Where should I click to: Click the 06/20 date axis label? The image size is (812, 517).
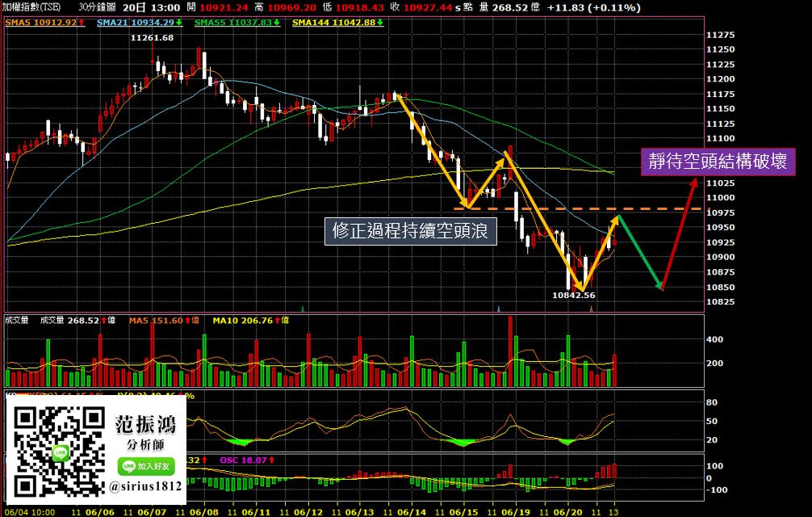coord(568,512)
